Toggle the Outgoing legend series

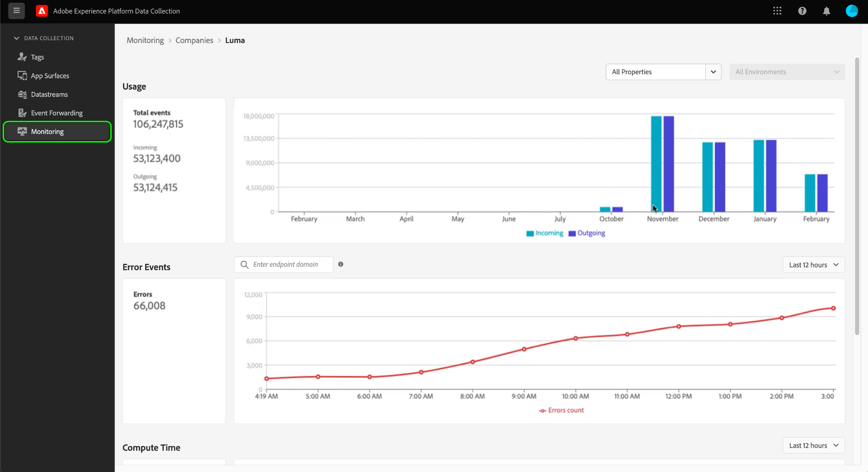click(x=587, y=233)
